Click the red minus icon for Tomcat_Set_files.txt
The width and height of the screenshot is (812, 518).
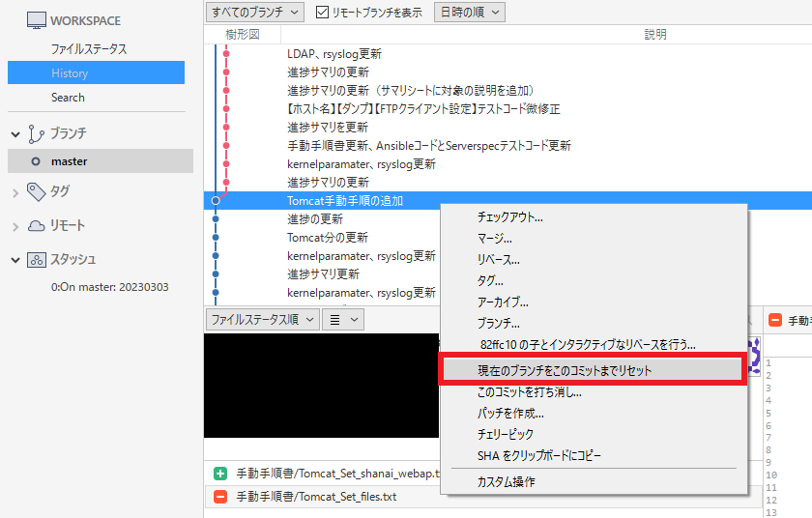click(220, 497)
